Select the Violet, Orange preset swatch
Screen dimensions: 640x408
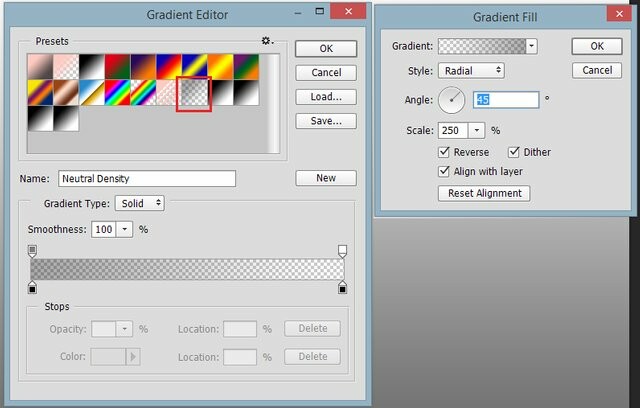pos(143,67)
